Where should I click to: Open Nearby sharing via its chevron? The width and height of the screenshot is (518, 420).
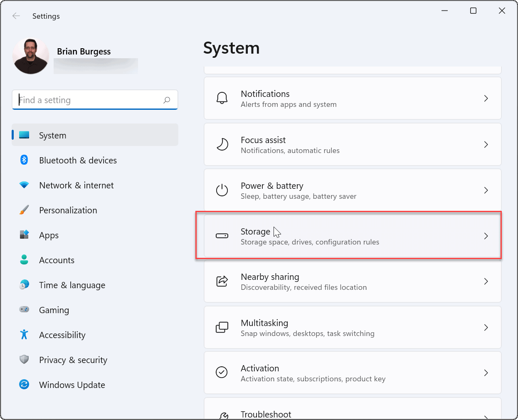click(486, 282)
